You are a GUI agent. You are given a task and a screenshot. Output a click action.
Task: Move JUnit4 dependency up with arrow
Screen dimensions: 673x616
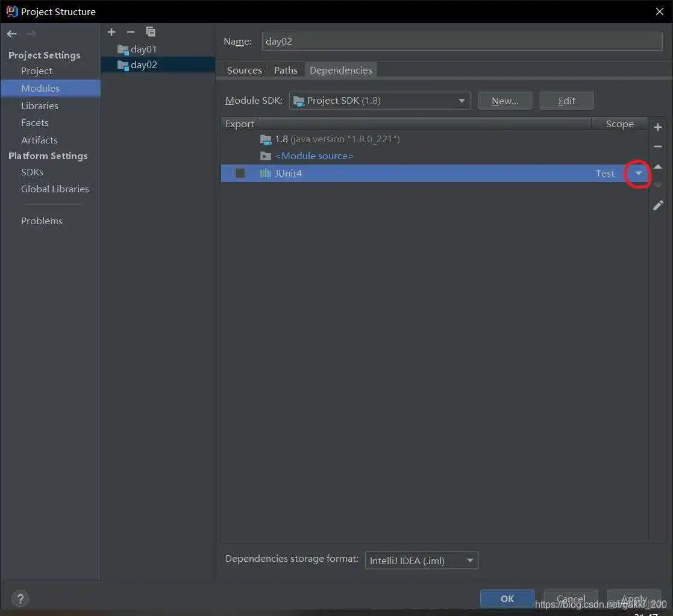(658, 166)
